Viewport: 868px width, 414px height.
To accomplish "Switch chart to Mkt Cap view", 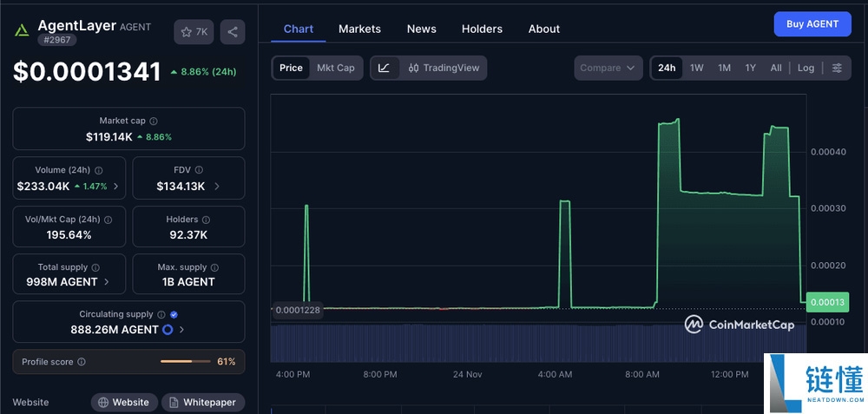I will [335, 68].
